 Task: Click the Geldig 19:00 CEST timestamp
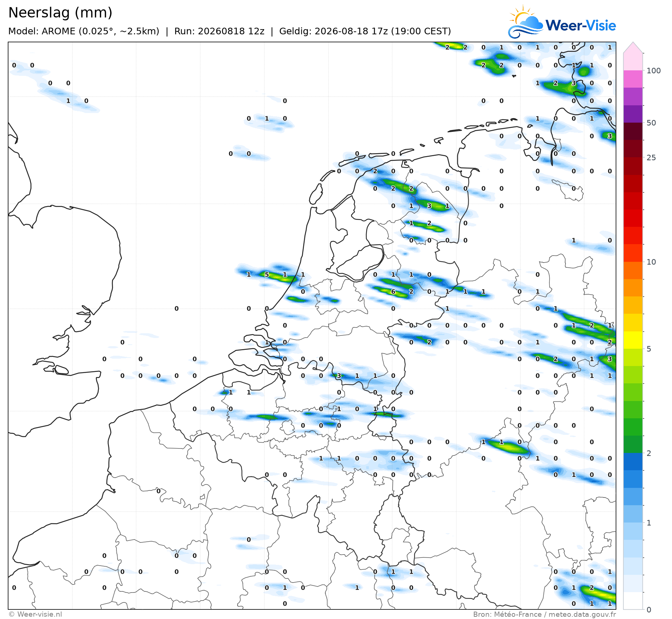(365, 31)
